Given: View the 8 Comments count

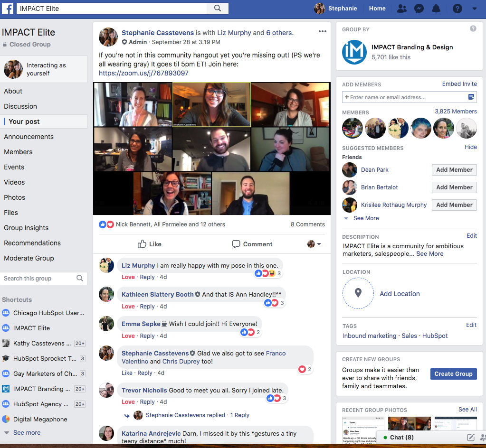Looking at the screenshot, I should [308, 224].
